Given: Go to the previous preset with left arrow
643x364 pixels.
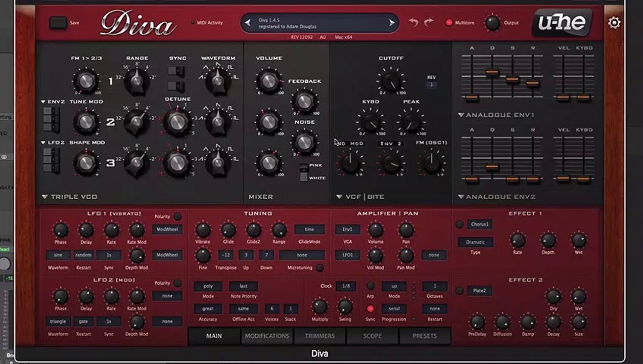Looking at the screenshot, I should tap(248, 23).
